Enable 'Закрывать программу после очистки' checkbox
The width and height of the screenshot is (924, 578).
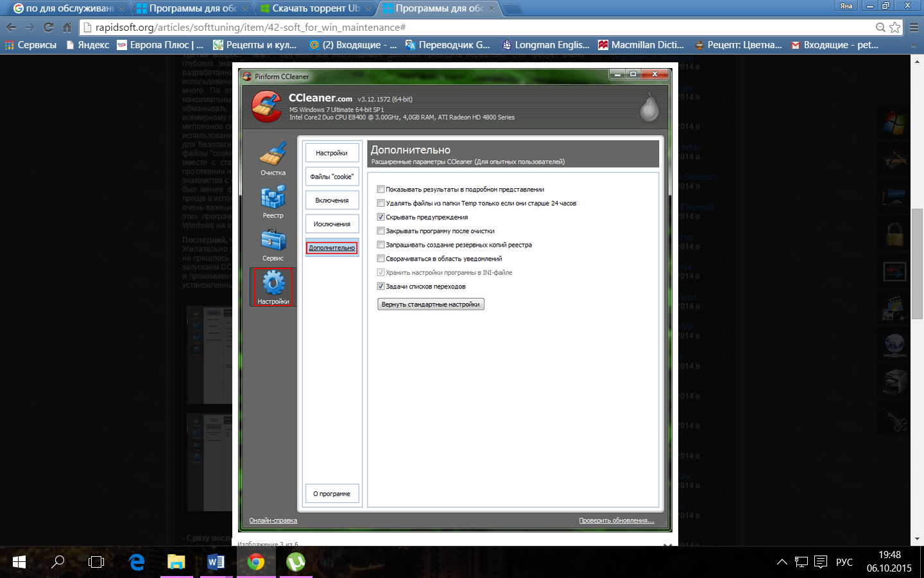click(x=381, y=231)
